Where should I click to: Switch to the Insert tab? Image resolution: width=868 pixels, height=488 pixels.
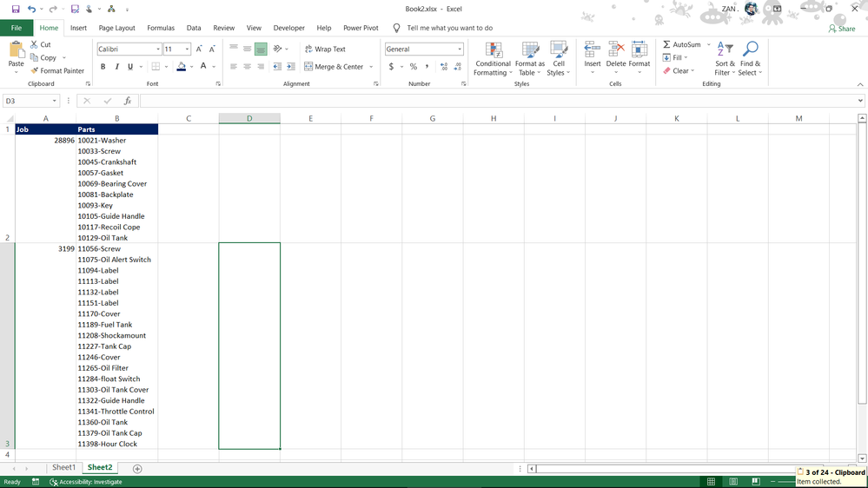(78, 28)
